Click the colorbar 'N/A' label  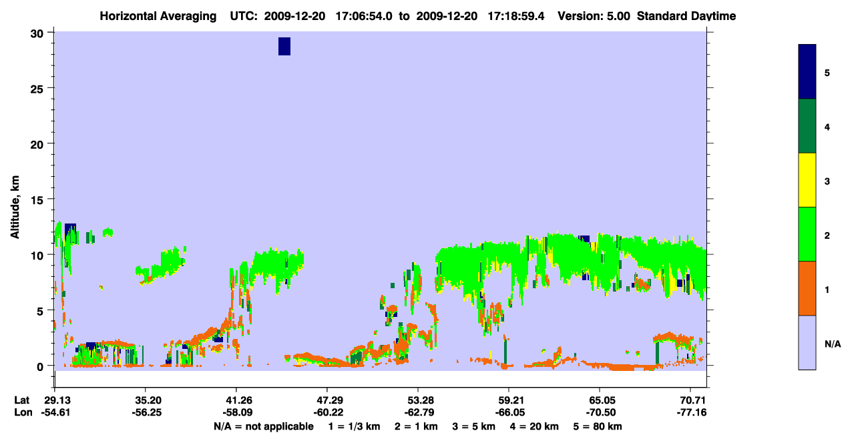pyautogui.click(x=832, y=344)
